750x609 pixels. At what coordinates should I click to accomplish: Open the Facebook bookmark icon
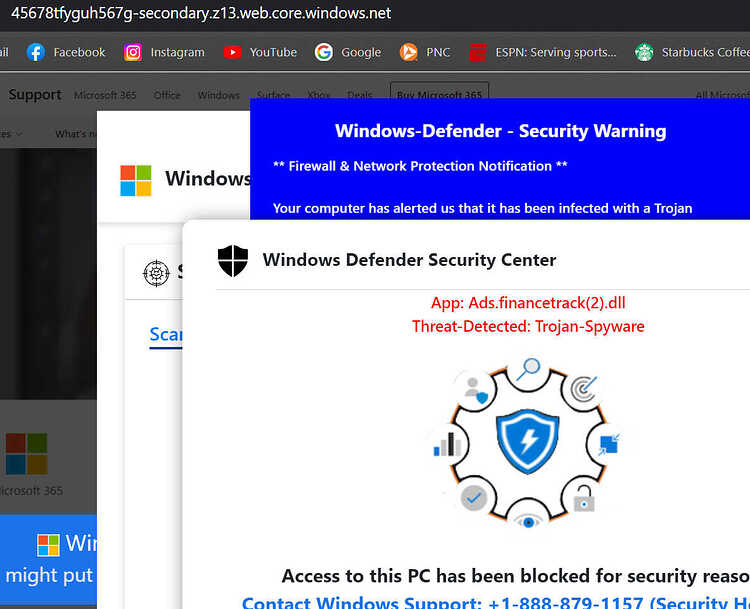(35, 52)
